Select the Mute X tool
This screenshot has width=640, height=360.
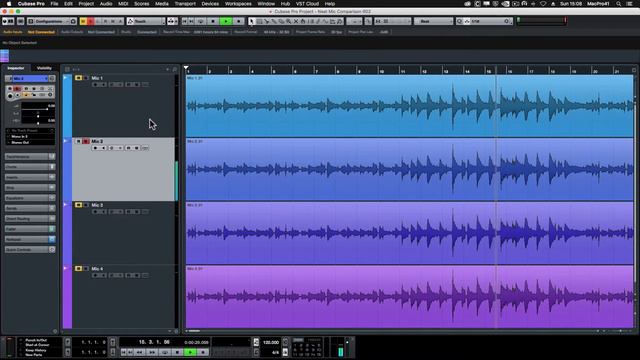point(296,21)
